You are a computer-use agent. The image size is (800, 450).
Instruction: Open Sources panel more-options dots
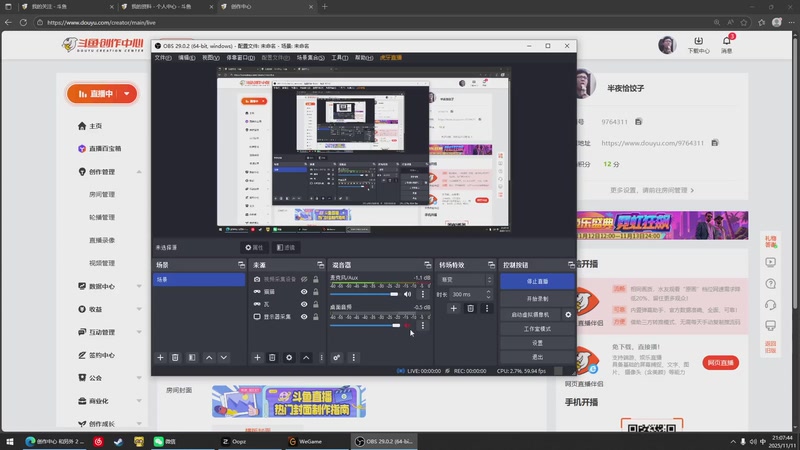click(x=321, y=358)
